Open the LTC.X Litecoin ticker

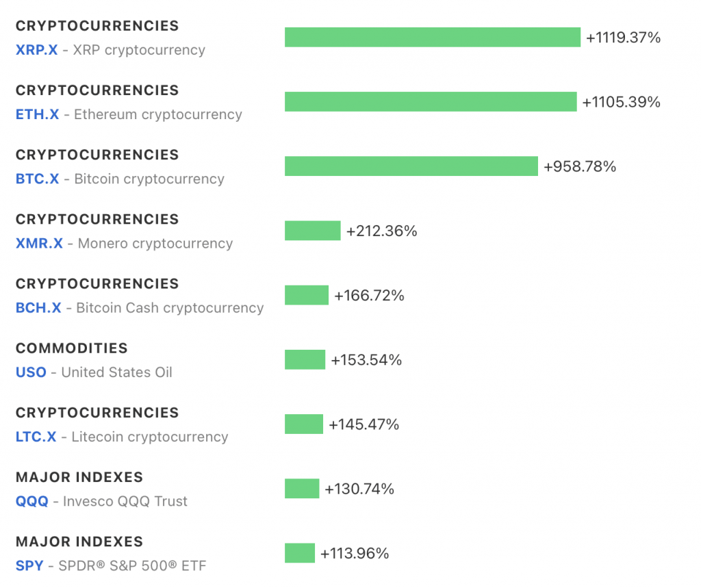(36, 437)
